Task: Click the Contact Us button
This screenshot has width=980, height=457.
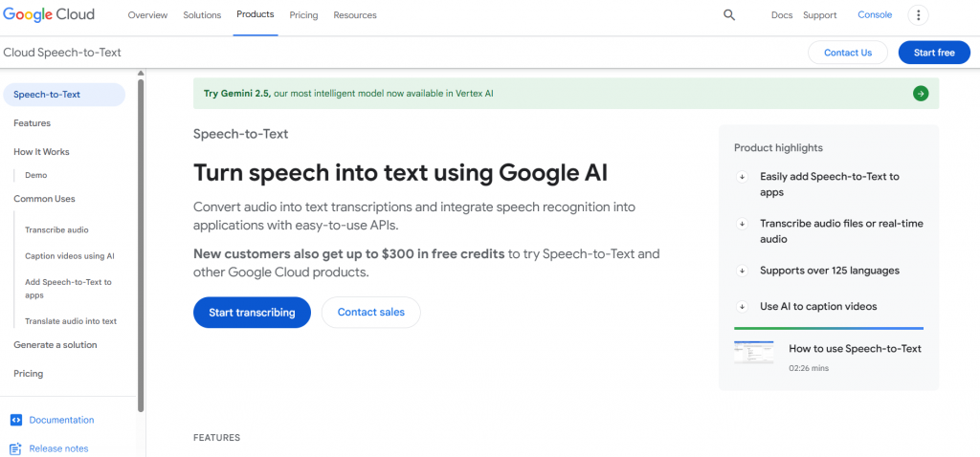Action: 848,53
